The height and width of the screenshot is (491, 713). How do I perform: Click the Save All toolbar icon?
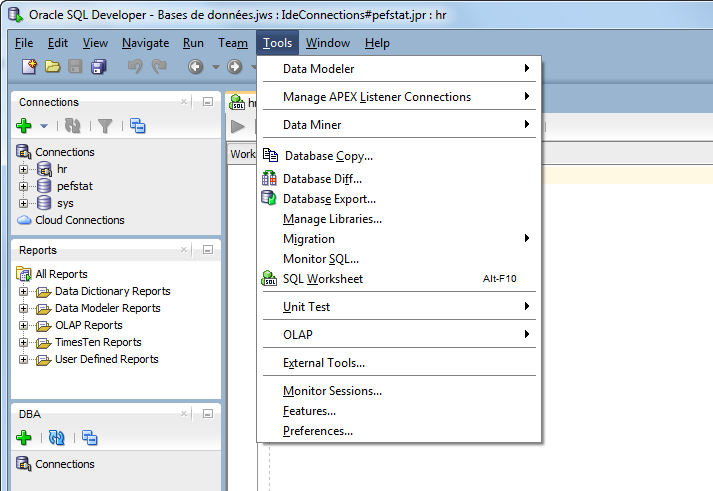click(x=99, y=67)
